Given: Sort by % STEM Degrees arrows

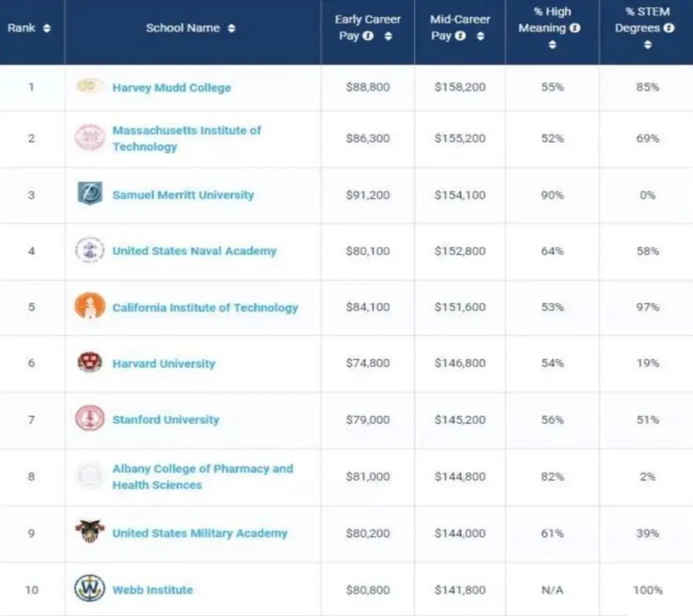Looking at the screenshot, I should pos(647,45).
